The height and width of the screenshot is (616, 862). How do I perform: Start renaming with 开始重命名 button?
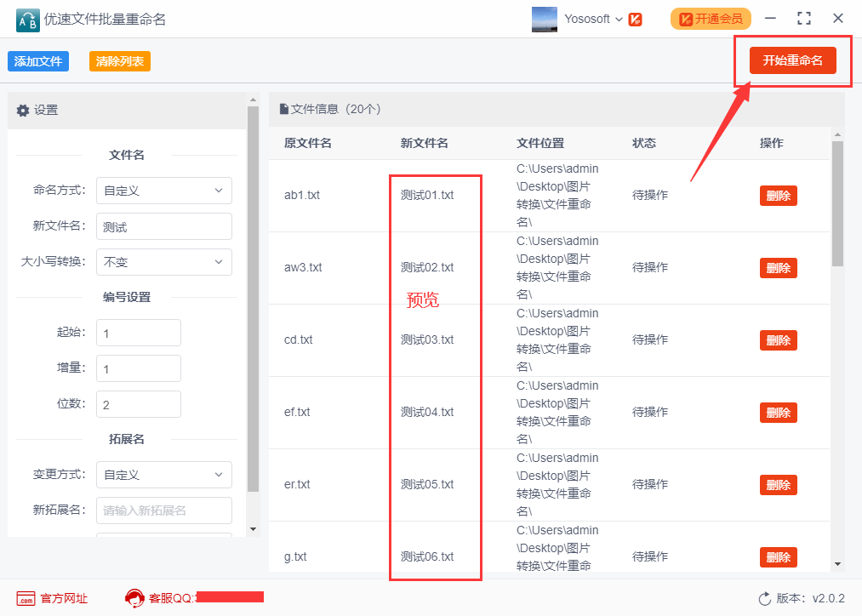pyautogui.click(x=792, y=60)
